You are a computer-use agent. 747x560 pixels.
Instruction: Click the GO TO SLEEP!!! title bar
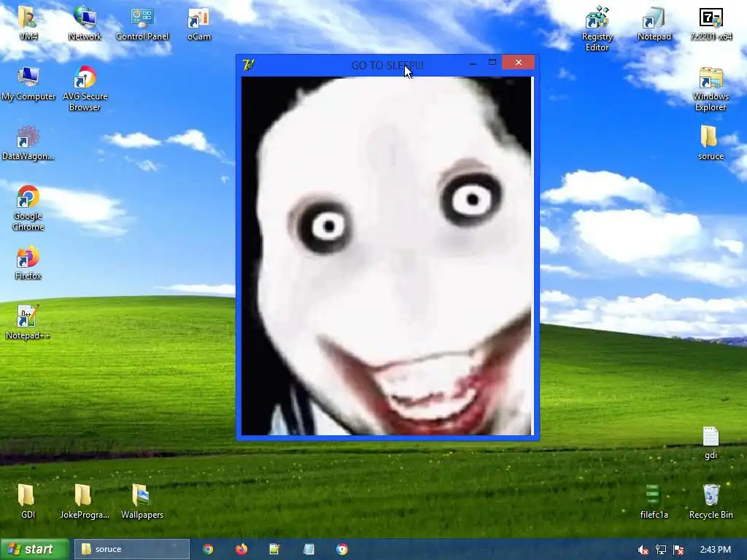click(387, 65)
